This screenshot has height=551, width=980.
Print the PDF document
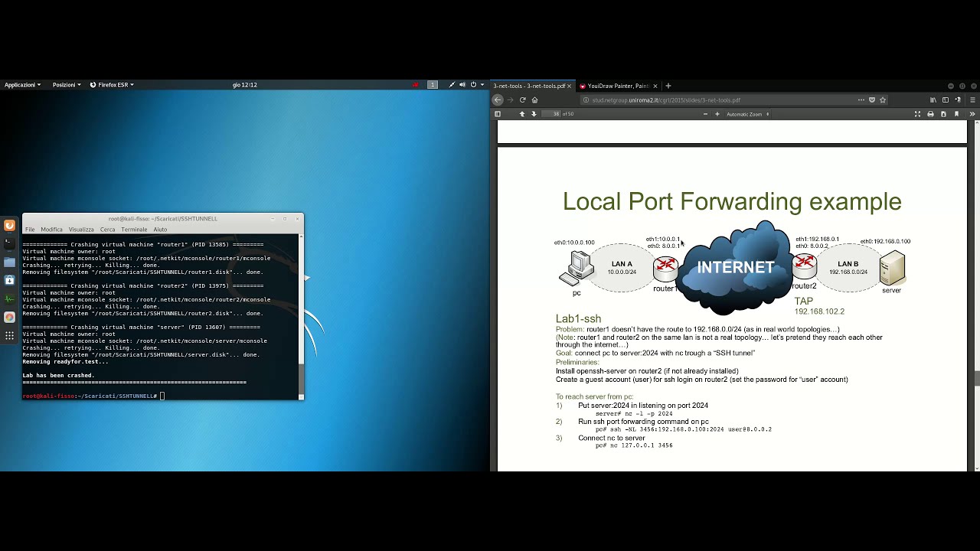click(x=930, y=114)
